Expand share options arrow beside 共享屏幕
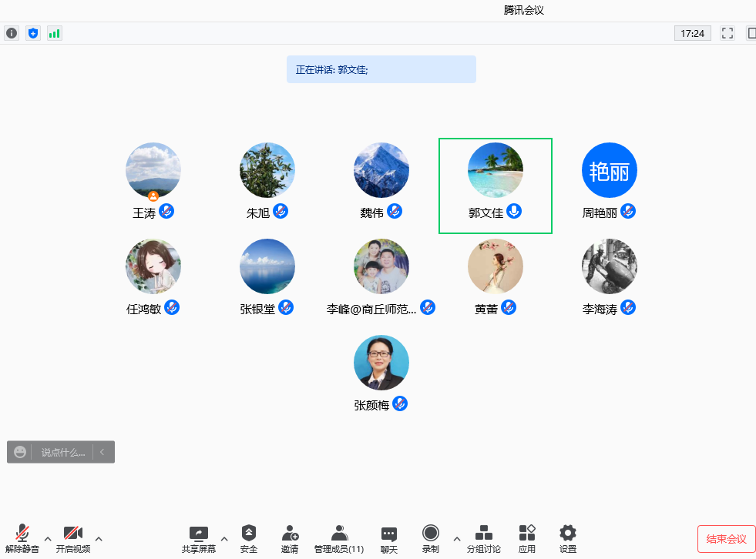The image size is (756, 559). click(224, 538)
